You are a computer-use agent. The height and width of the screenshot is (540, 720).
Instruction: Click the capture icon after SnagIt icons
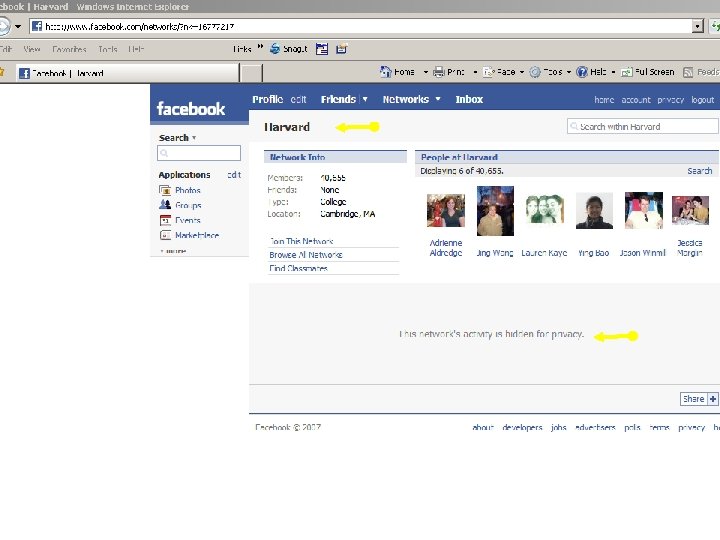coord(342,48)
